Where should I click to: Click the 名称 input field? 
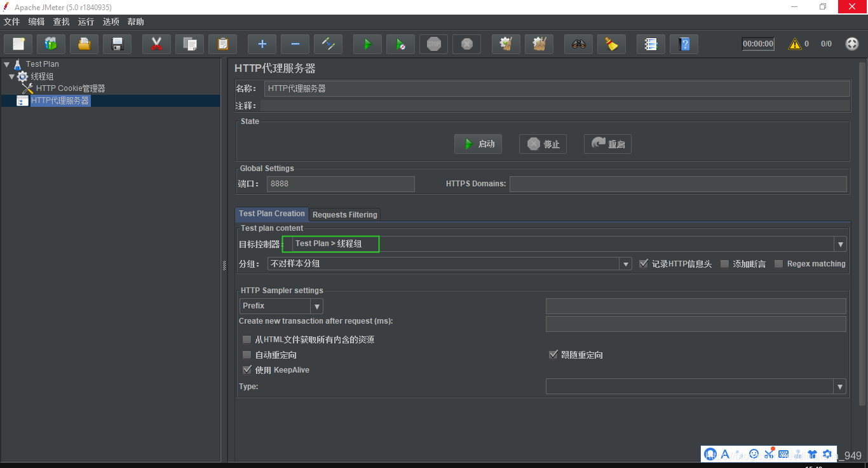pyautogui.click(x=557, y=88)
